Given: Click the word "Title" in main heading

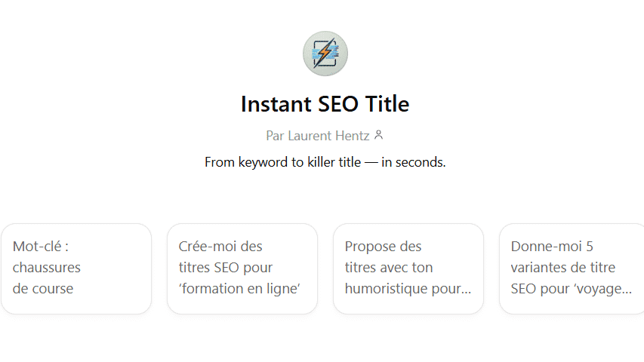Looking at the screenshot, I should coord(387,104).
